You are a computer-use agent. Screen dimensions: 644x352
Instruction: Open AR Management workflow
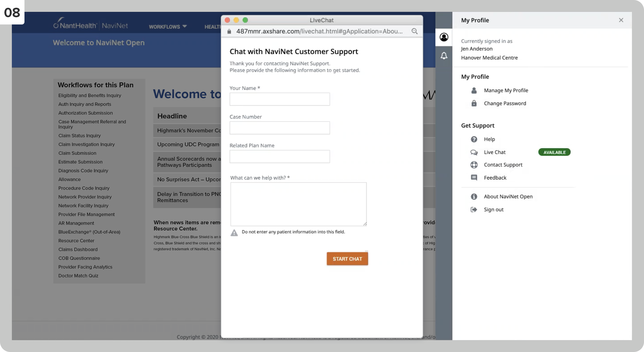[x=76, y=223]
